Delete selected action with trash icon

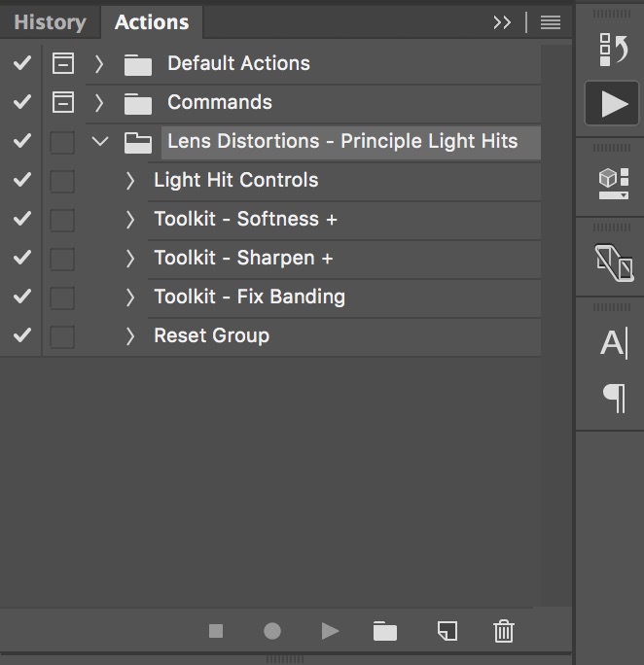[x=504, y=631]
